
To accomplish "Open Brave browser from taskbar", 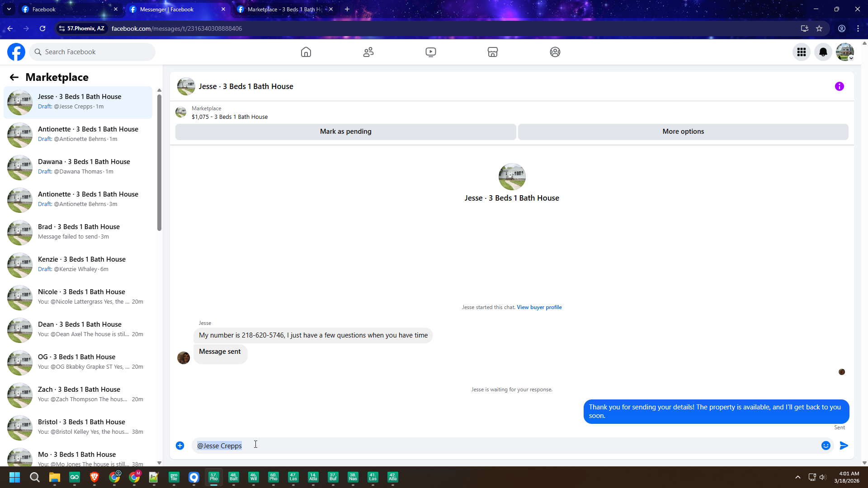I will (x=94, y=477).
